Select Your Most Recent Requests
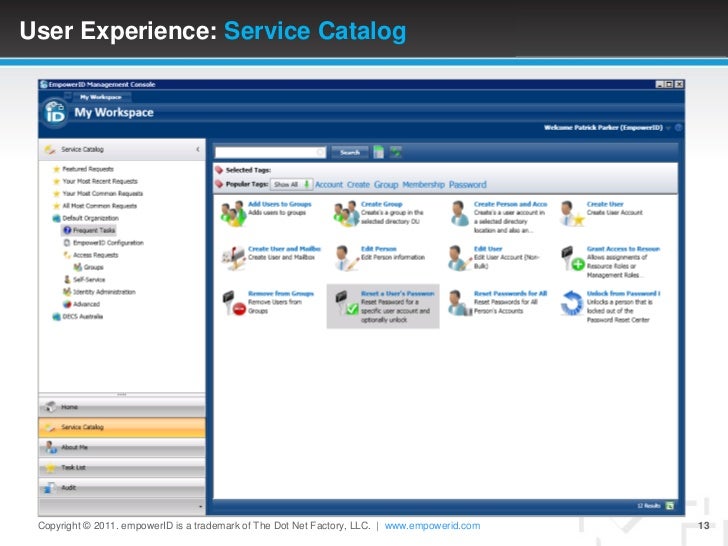This screenshot has height=546, width=728. pyautogui.click(x=100, y=182)
